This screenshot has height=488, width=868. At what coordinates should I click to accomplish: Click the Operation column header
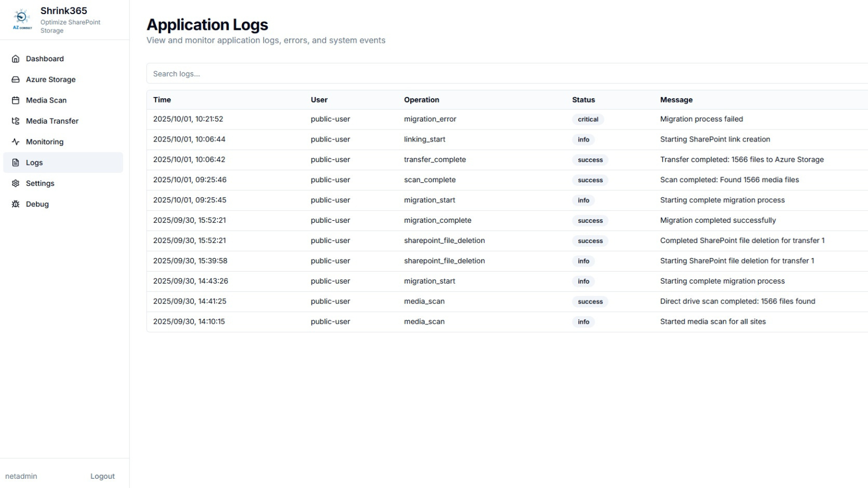click(x=422, y=100)
